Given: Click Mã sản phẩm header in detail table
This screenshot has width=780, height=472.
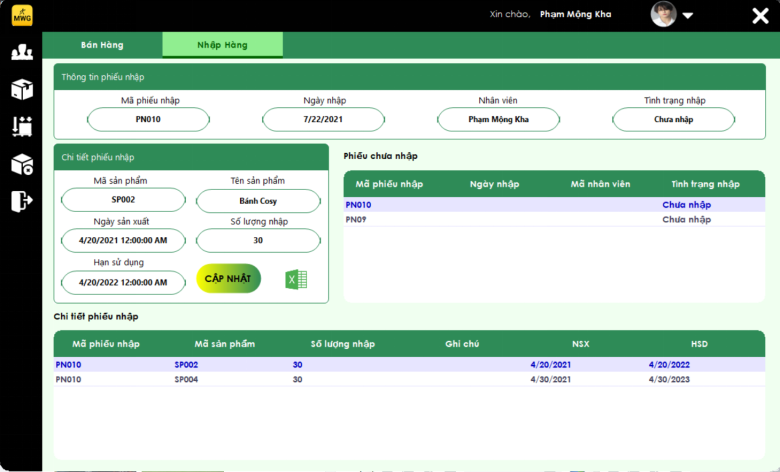Looking at the screenshot, I should [x=224, y=344].
